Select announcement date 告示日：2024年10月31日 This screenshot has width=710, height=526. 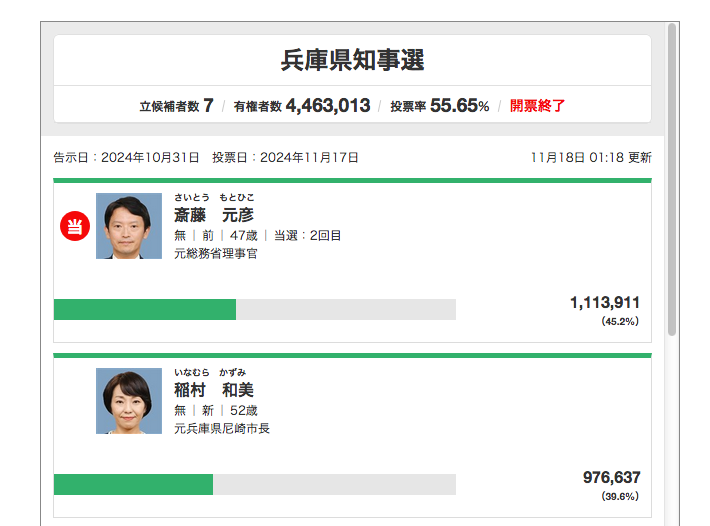click(x=126, y=158)
